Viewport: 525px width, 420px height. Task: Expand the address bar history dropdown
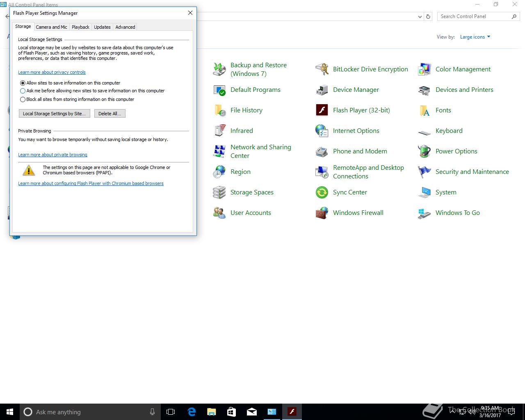pos(420,17)
